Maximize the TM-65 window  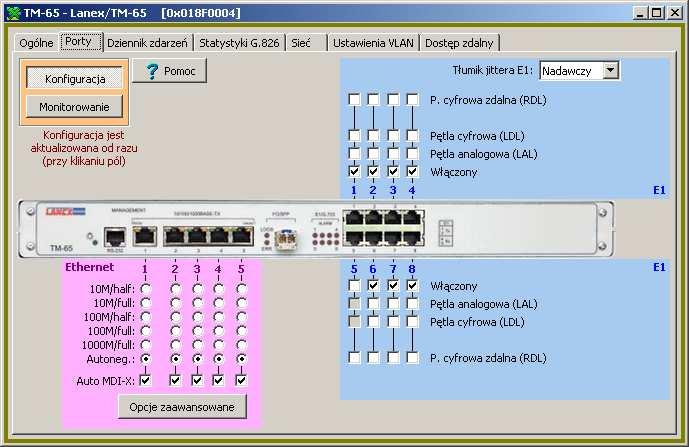[656, 13]
